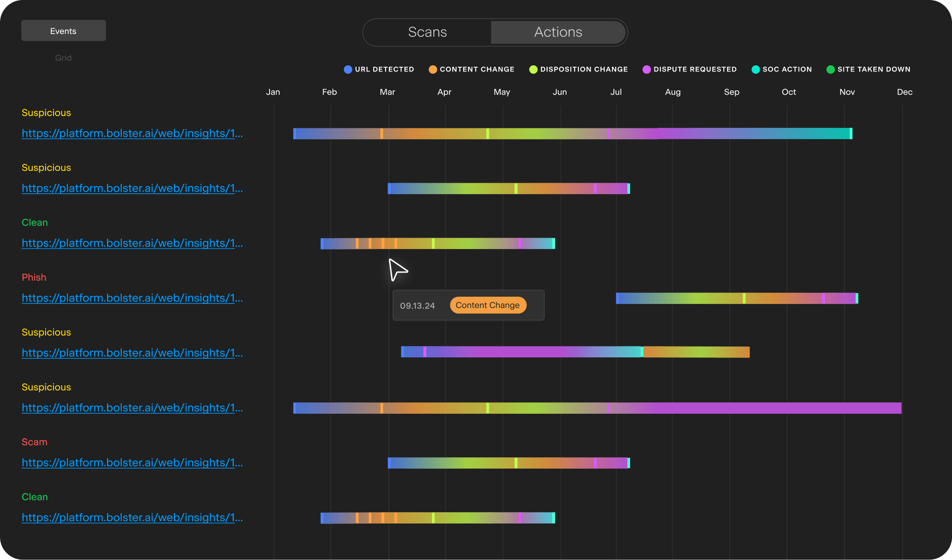952x560 pixels.
Task: Click the Sep month axis label
Action: coord(731,92)
